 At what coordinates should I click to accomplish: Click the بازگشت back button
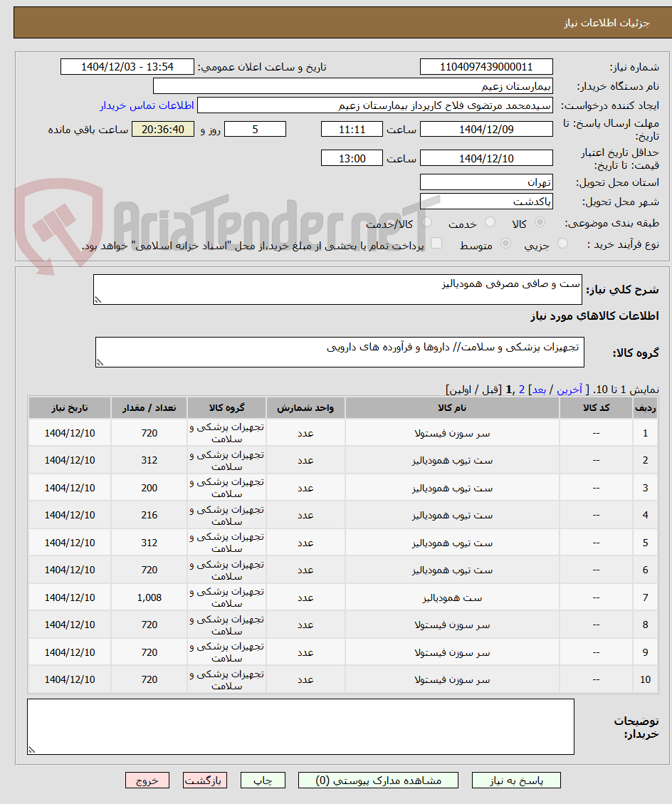(x=205, y=780)
